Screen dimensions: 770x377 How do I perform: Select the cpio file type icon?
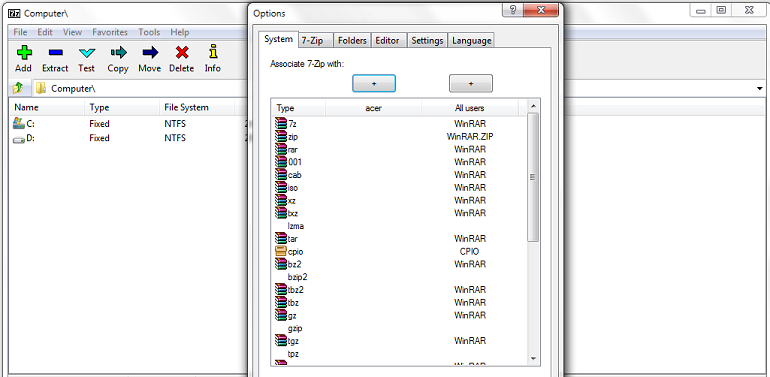click(281, 251)
